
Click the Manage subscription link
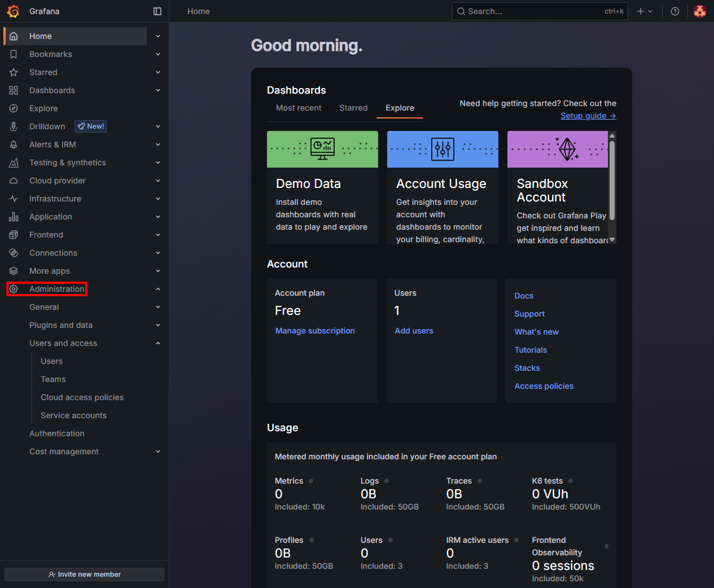(315, 331)
